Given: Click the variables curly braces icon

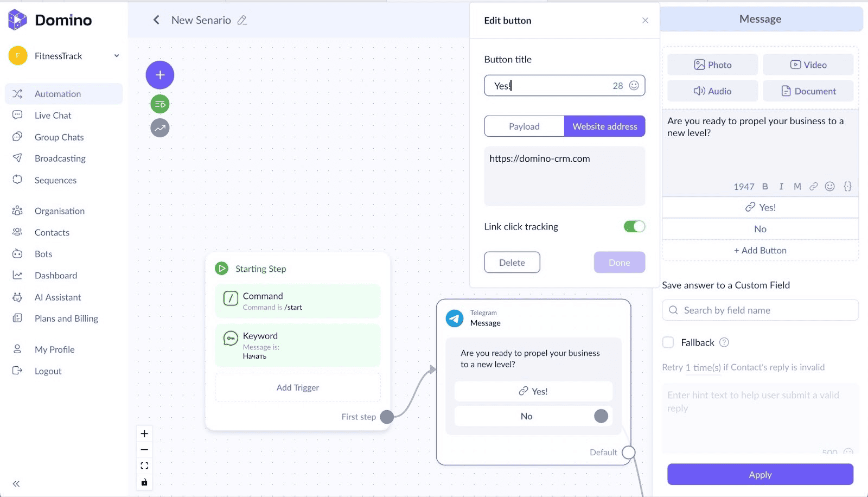Looking at the screenshot, I should (x=847, y=187).
